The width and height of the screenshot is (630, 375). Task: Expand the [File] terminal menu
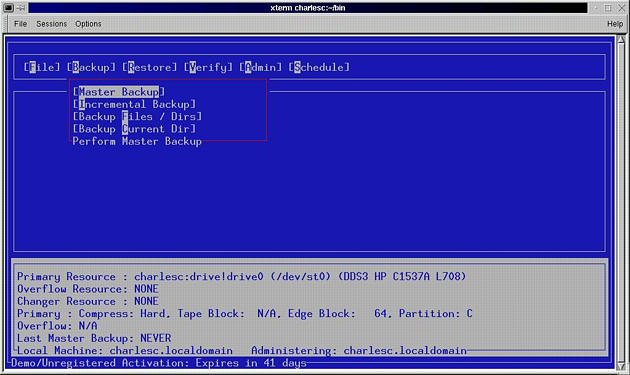point(42,67)
